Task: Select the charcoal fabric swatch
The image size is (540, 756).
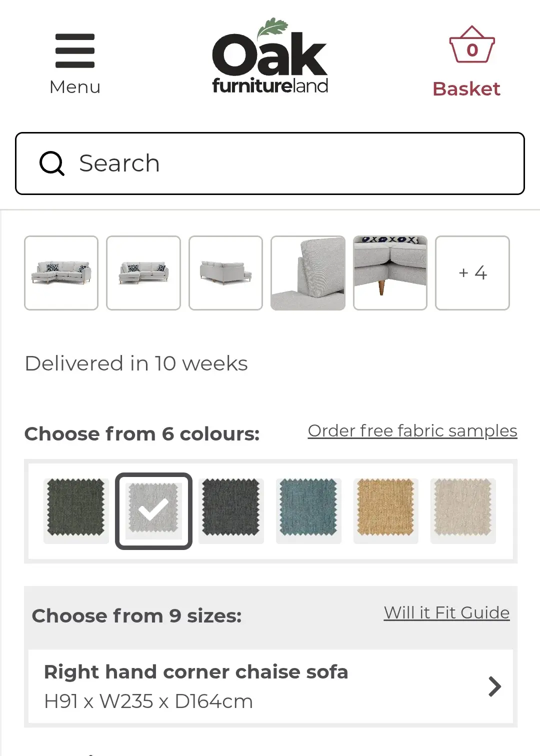Action: [231, 510]
